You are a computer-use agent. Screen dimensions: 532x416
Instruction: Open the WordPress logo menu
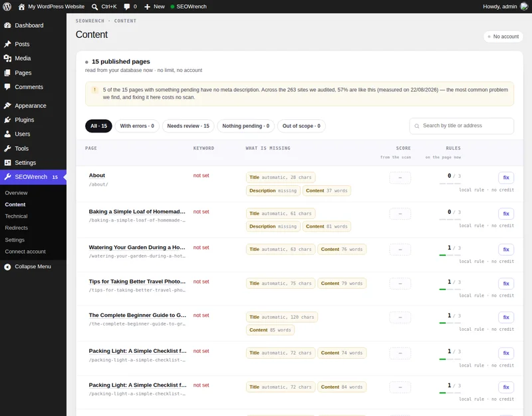coord(7,7)
